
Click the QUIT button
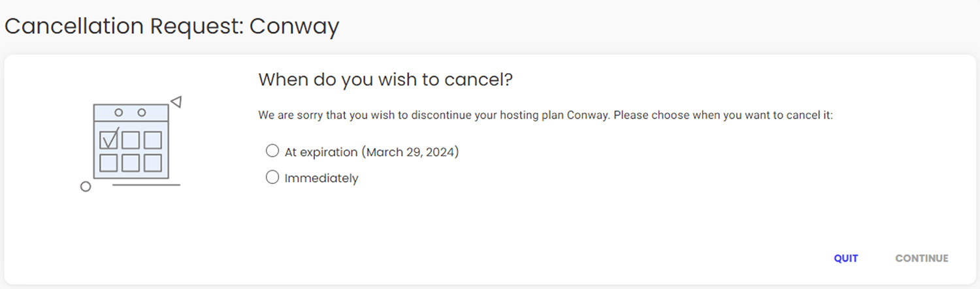click(845, 258)
